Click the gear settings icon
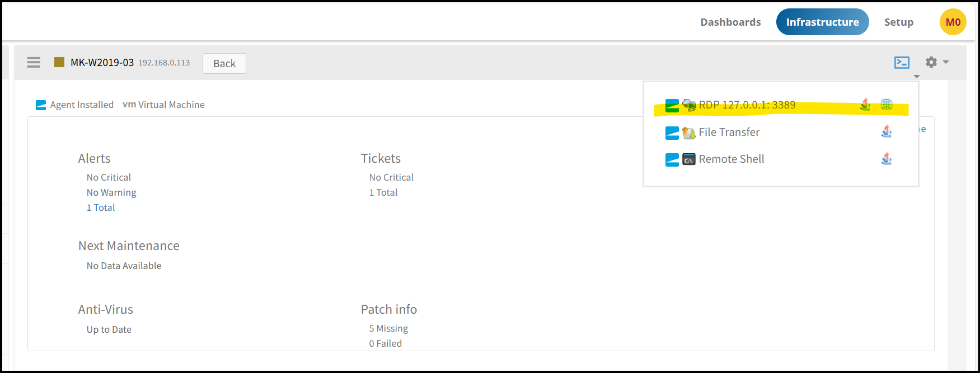 click(931, 62)
